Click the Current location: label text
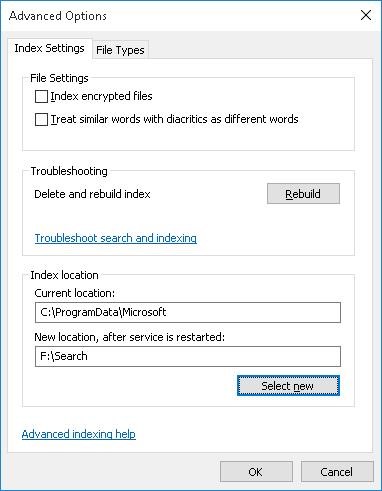The image size is (382, 491). pyautogui.click(x=74, y=293)
